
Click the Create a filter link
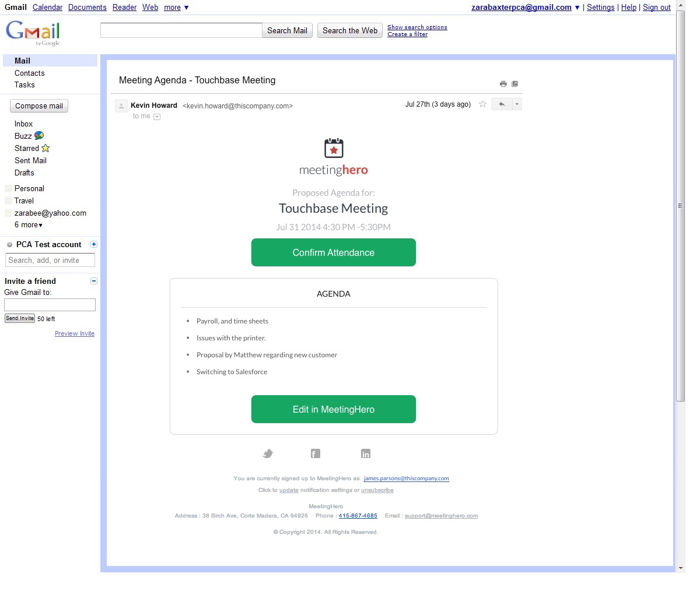coord(407,34)
